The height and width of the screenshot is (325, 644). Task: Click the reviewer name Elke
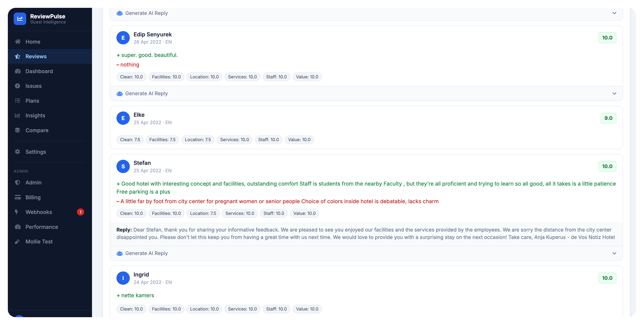[139, 115]
